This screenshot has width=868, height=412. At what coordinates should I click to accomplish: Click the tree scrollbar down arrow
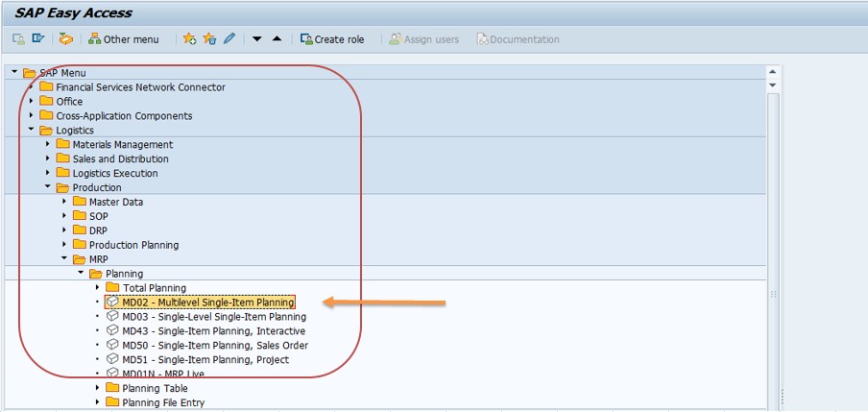coord(773,85)
